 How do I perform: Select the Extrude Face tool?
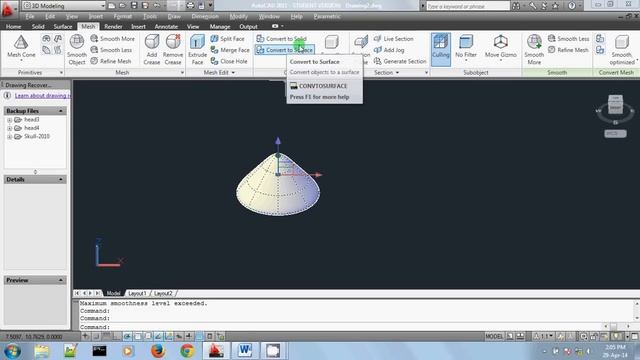197,49
